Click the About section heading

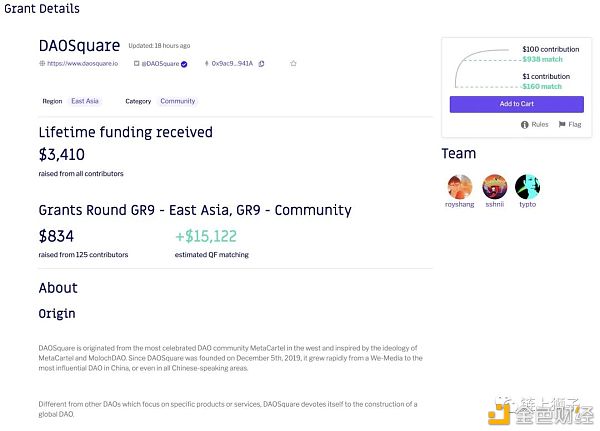(58, 288)
